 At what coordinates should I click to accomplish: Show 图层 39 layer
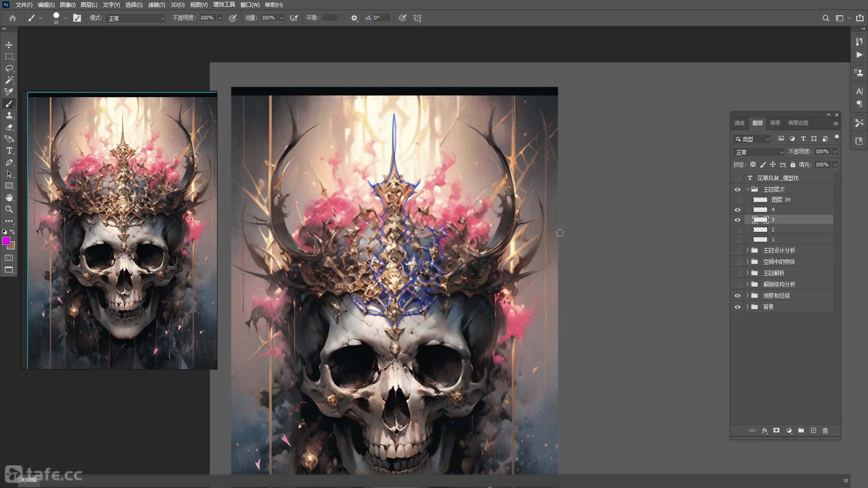(x=737, y=200)
